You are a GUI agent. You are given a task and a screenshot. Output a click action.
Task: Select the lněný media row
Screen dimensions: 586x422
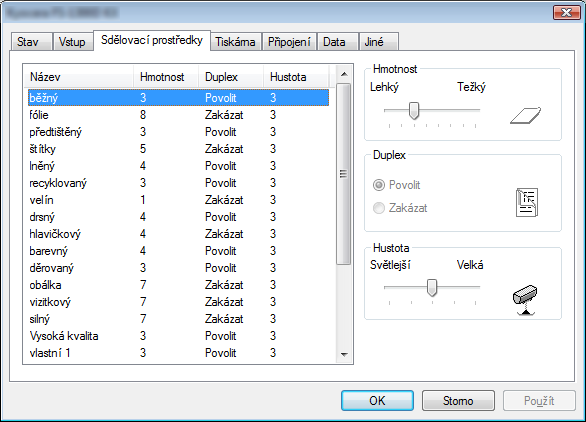(178, 166)
